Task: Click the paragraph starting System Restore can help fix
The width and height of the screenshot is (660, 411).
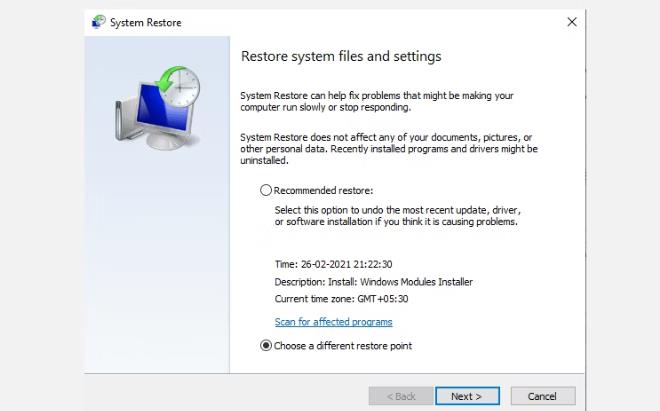Action: click(377, 101)
